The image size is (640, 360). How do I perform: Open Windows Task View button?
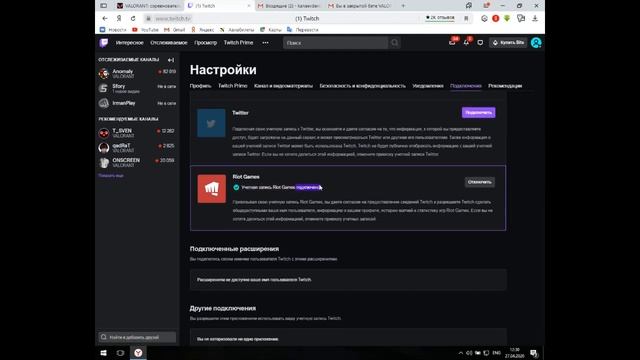point(120,353)
